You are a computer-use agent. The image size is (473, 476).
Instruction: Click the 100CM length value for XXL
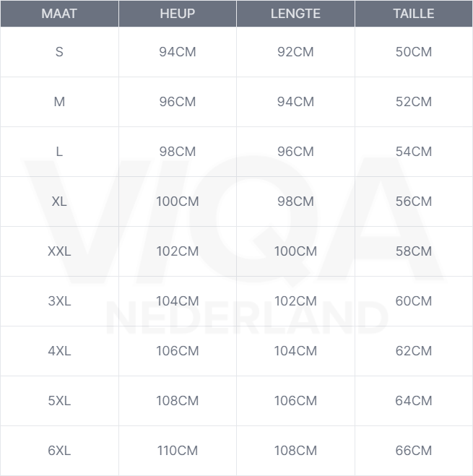click(x=295, y=251)
